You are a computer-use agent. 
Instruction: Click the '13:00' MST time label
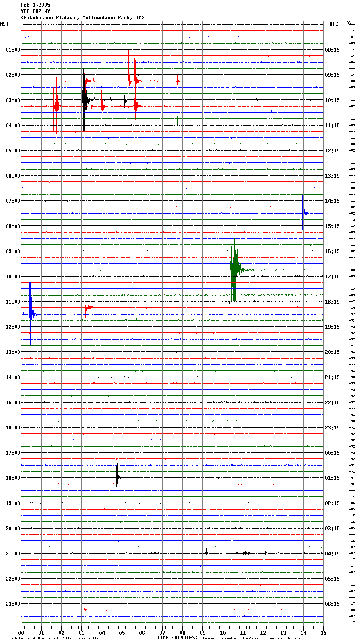click(x=13, y=352)
